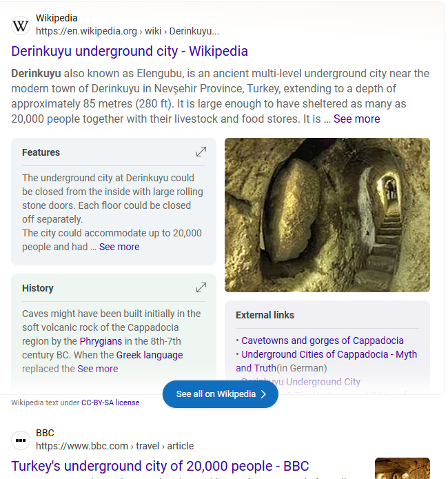Click See more after main description
Image resolution: width=448 pixels, height=479 pixels.
tap(356, 119)
